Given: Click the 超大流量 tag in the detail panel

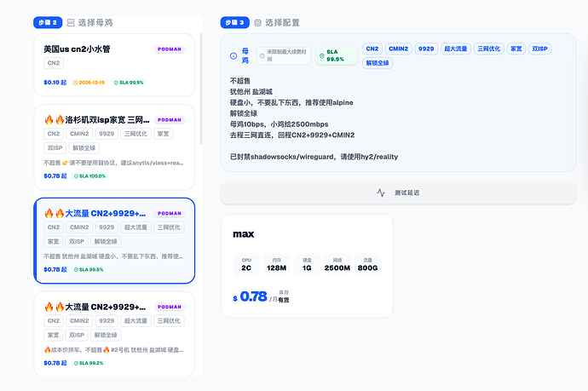Looking at the screenshot, I should 456,49.
